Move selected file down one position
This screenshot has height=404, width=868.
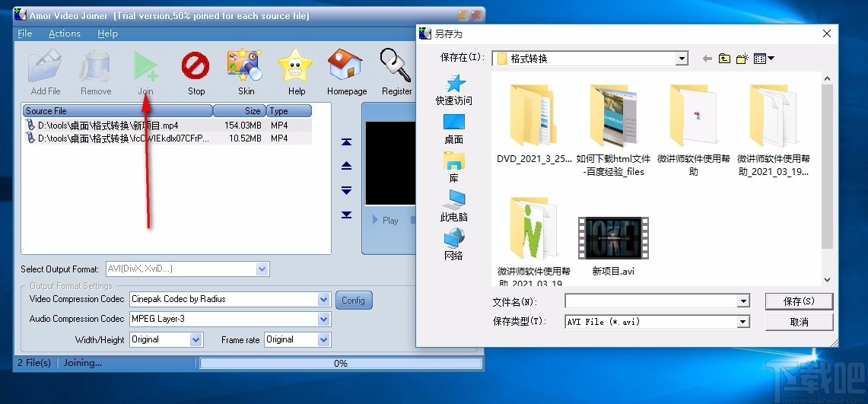tap(347, 190)
